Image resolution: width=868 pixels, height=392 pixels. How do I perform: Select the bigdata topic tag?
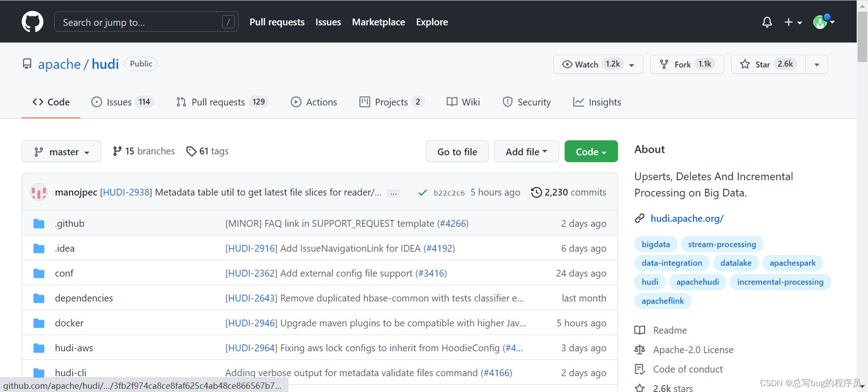pos(656,244)
